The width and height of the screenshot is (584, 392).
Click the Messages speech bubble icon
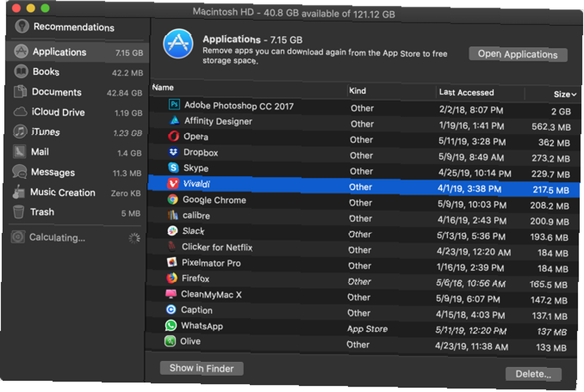tap(19, 171)
